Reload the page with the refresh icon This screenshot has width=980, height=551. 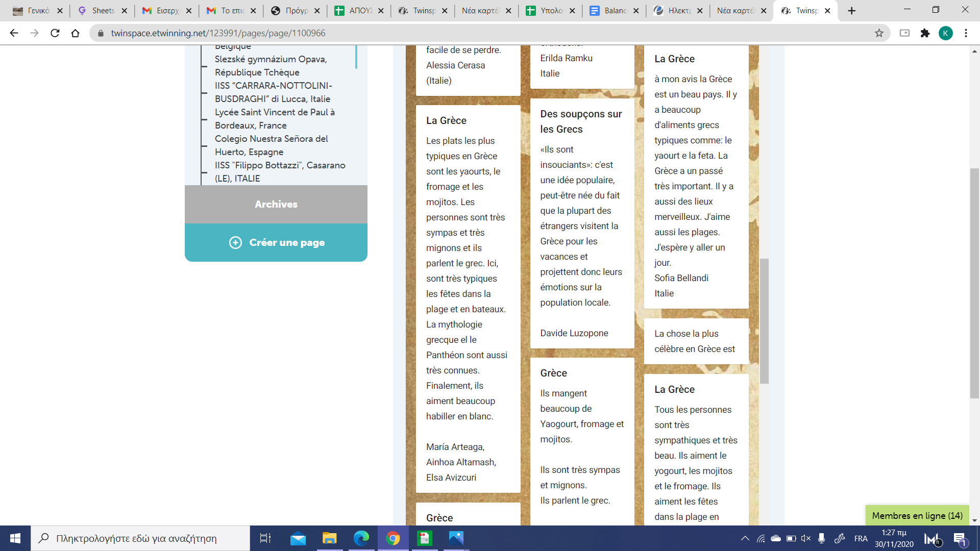[55, 33]
